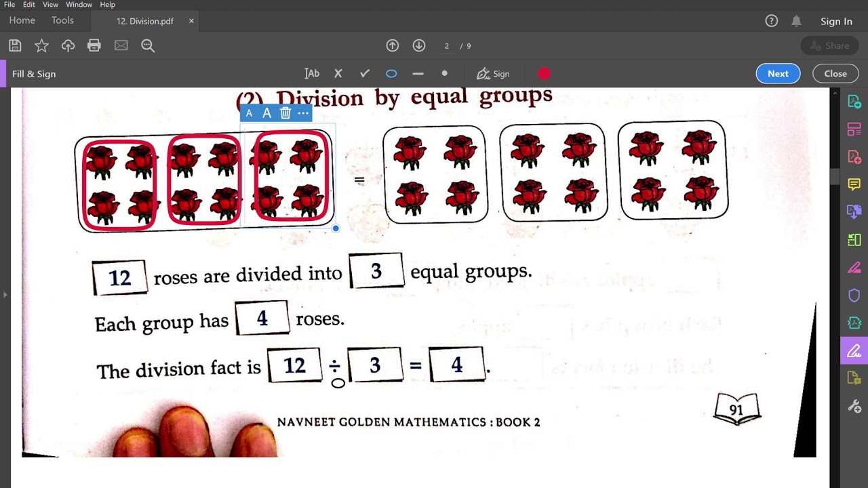Delete annotation with trash icon
868x488 pixels.
click(x=285, y=113)
